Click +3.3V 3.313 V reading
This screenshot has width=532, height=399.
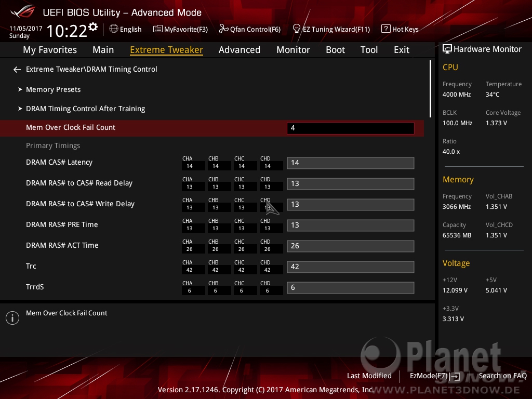(453, 319)
